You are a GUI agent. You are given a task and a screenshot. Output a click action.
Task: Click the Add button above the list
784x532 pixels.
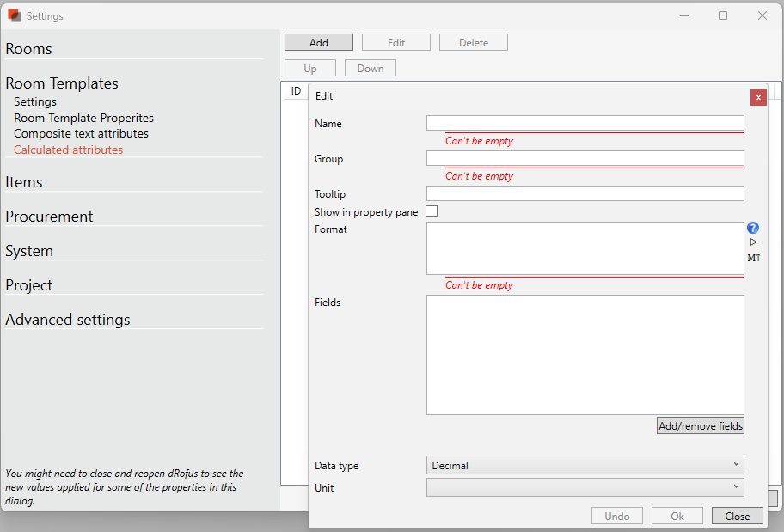[319, 42]
